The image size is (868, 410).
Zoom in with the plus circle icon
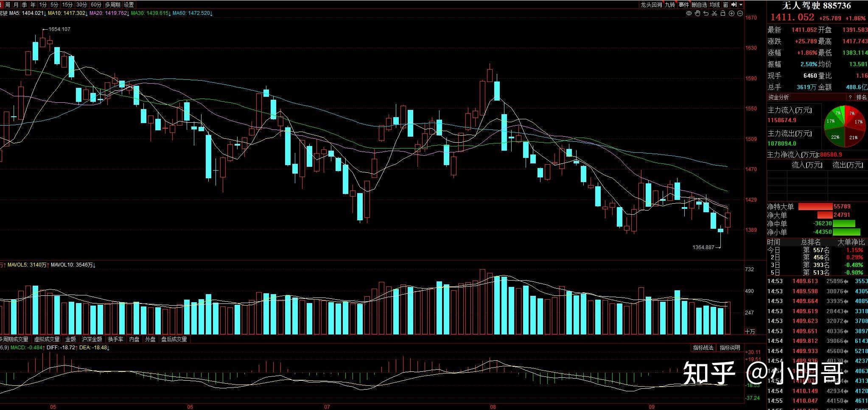tap(731, 14)
